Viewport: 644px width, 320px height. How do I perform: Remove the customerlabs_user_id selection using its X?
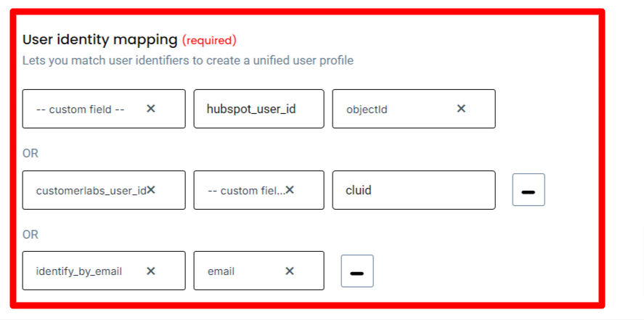(151, 190)
